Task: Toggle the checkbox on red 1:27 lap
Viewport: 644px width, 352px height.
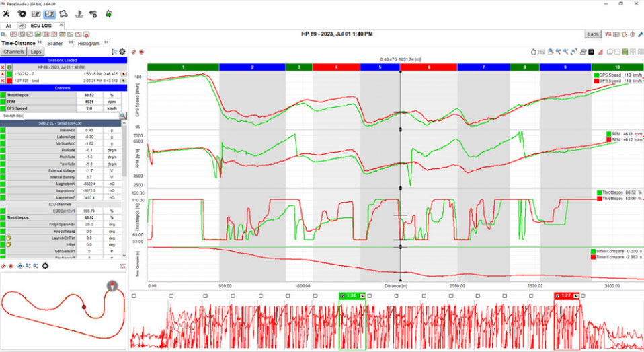Action: click(x=559, y=296)
